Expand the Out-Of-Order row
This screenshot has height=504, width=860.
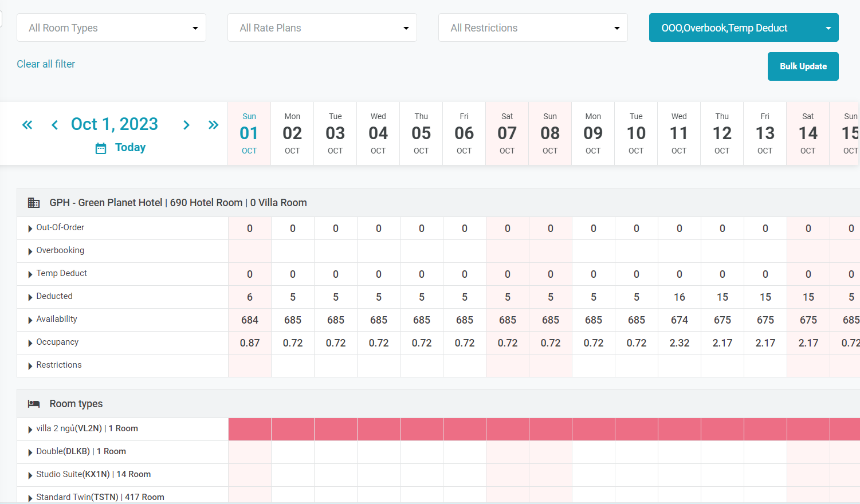click(x=30, y=229)
